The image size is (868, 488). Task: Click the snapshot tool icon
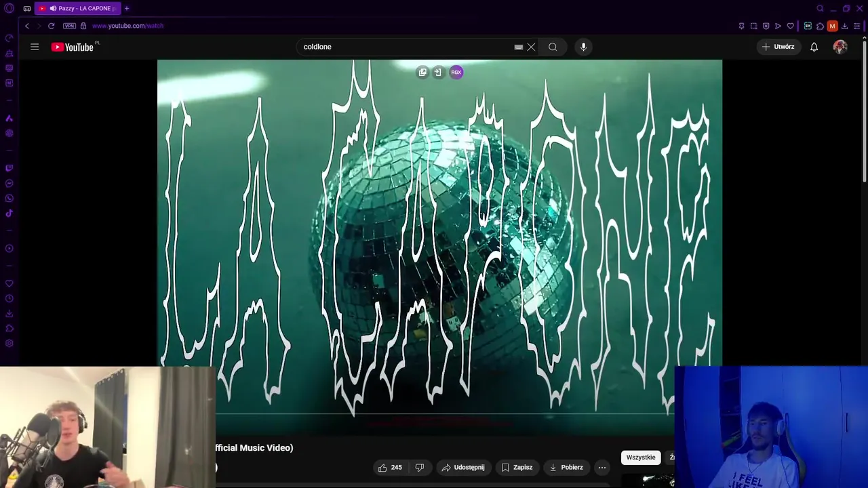point(753,26)
